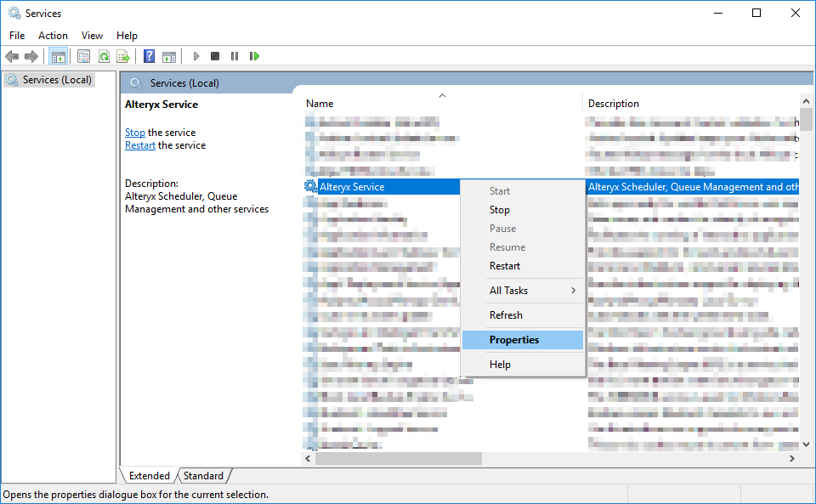This screenshot has width=816, height=504.
Task: Switch to the Standard tab
Action: [x=203, y=475]
